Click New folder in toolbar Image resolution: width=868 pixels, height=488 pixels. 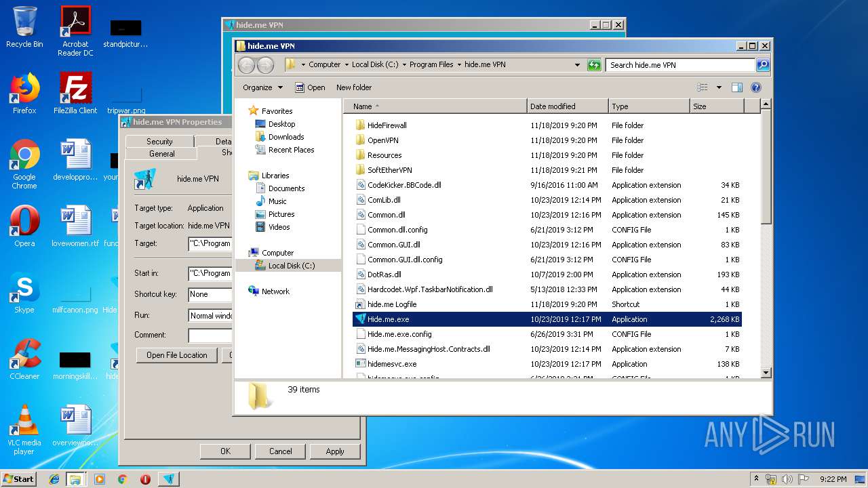pyautogui.click(x=354, y=87)
